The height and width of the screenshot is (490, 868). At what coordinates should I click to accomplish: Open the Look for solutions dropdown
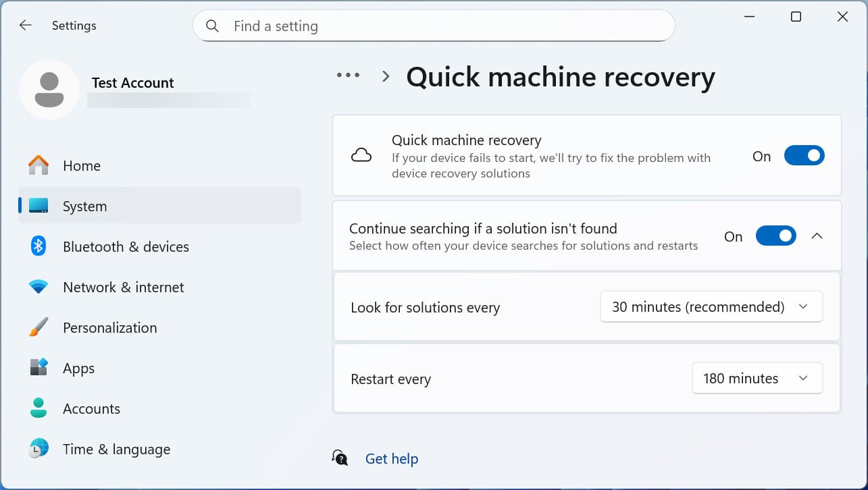pos(711,306)
